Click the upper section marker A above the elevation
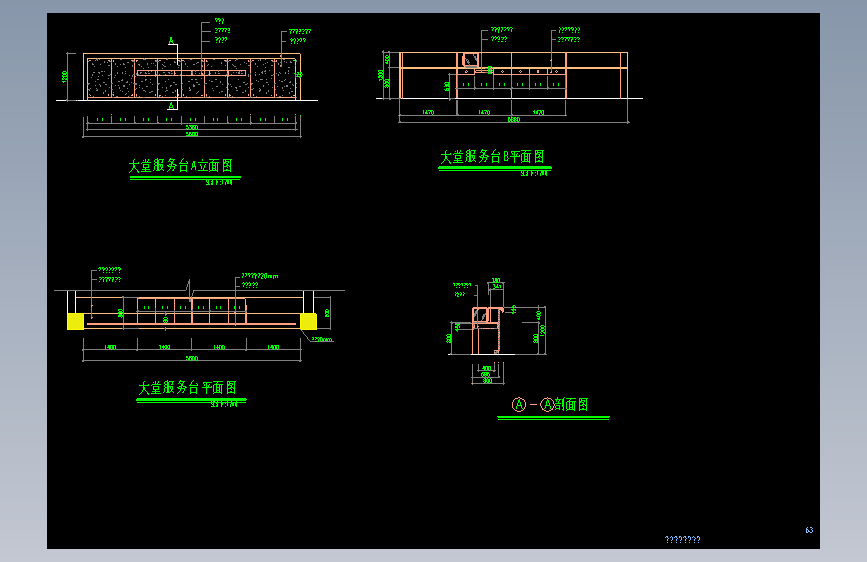Screen dimensions: 867x562 171,40
